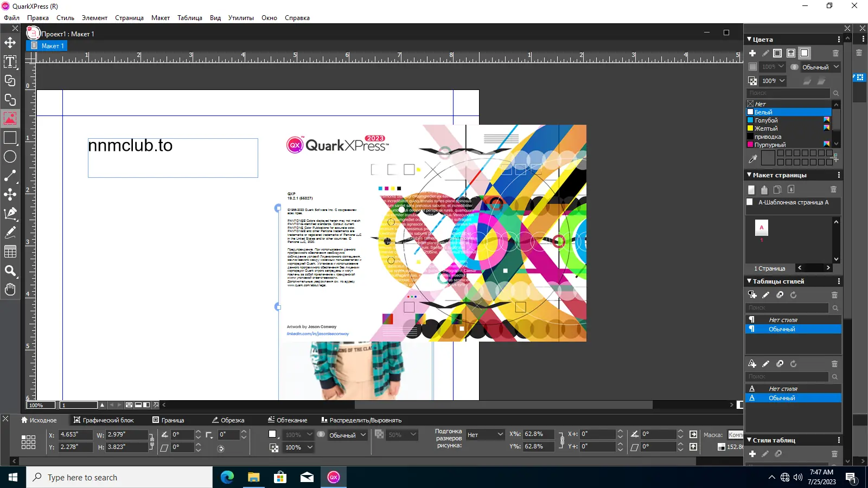Toggle checkbox beside А-Шаблонная страница А
868x488 pixels.
pos(750,202)
